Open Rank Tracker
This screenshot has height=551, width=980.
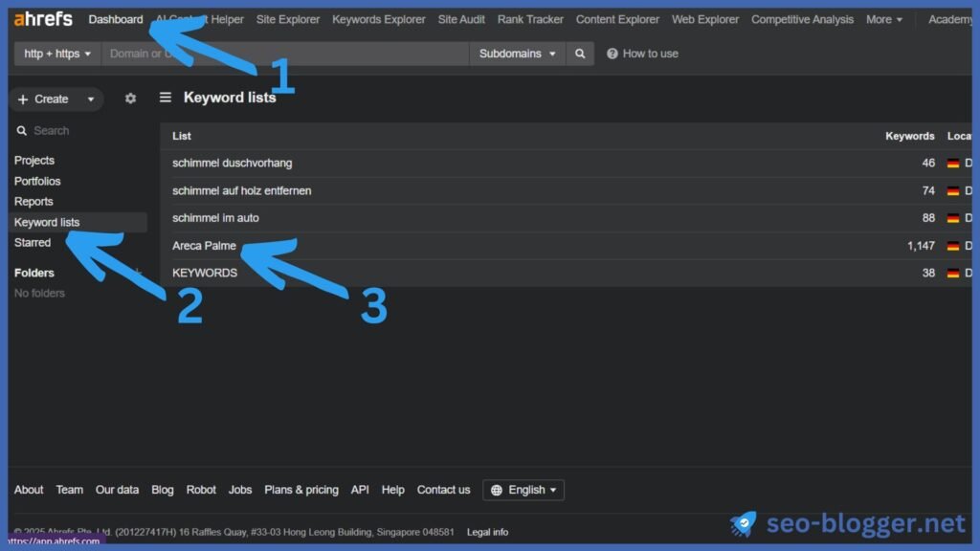530,19
